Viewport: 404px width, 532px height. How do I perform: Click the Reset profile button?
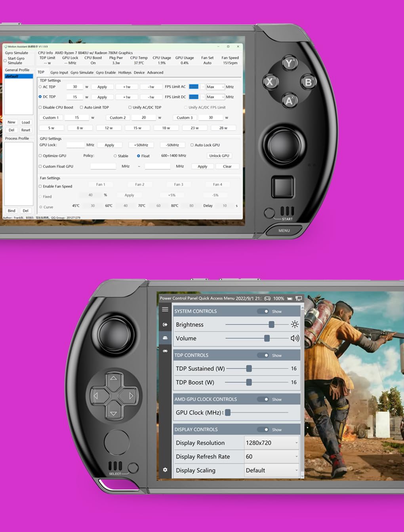click(26, 130)
